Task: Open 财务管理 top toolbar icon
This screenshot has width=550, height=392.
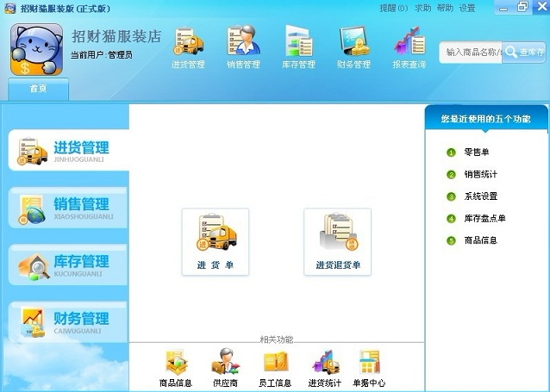Action: (x=353, y=48)
